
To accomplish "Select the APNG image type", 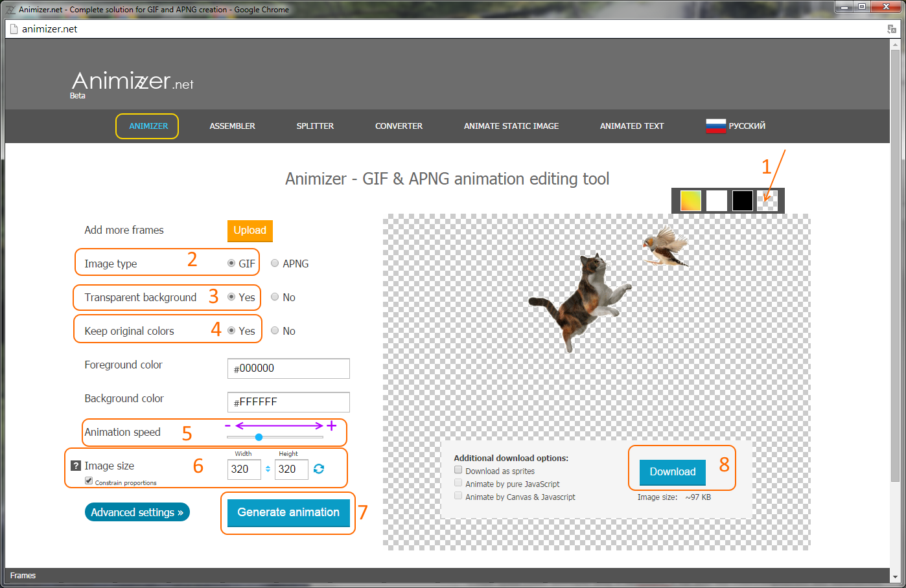I will click(274, 263).
